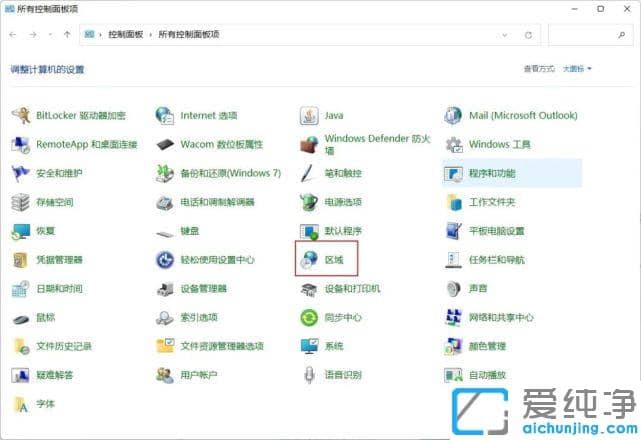Open Wacom 数位板属性 icon
The image size is (641, 440).
[165, 145]
